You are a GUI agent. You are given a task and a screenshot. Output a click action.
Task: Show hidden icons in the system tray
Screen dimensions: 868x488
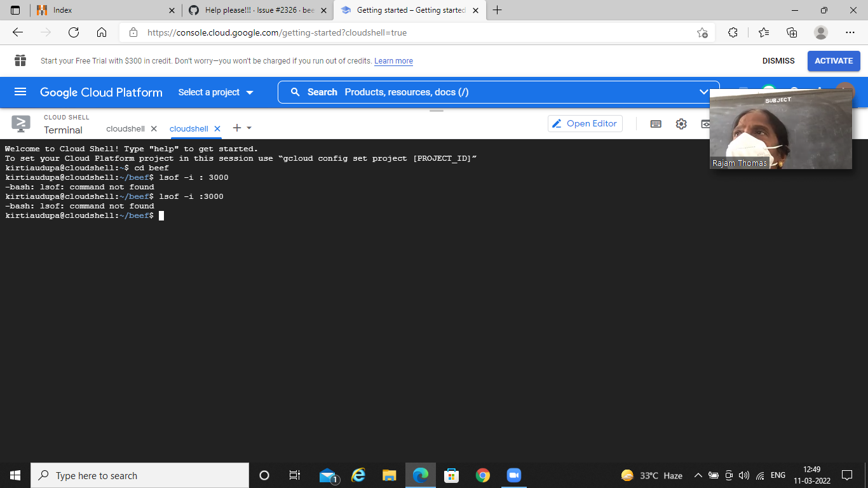(698, 475)
